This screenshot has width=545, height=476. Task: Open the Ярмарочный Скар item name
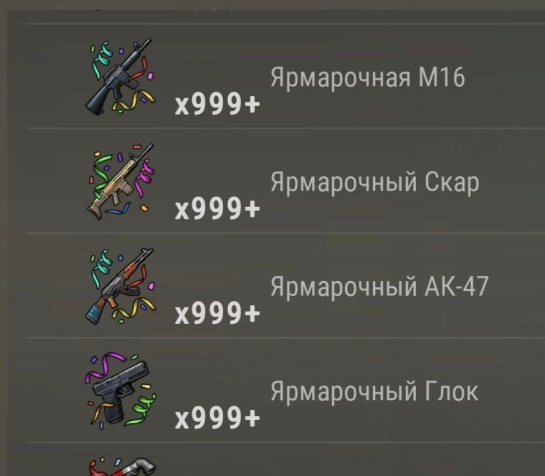(375, 183)
